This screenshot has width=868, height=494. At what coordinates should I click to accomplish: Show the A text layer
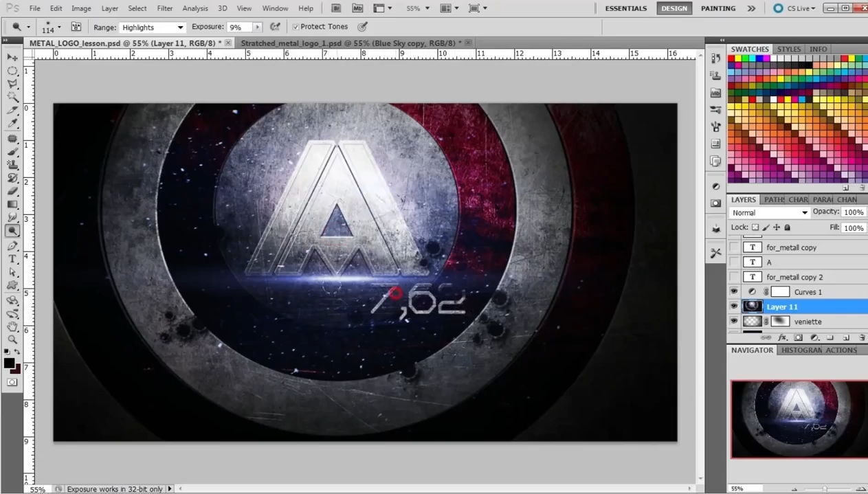coord(734,262)
